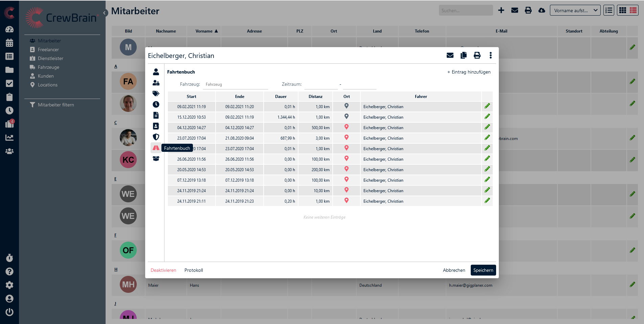This screenshot has height=324, width=644.
Task: Print the Eichelberger employee record
Action: coord(477,56)
